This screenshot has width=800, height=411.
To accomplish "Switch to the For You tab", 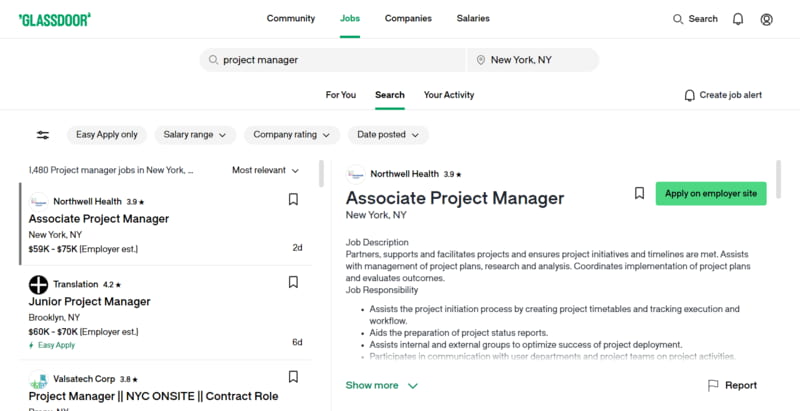I will coord(341,95).
